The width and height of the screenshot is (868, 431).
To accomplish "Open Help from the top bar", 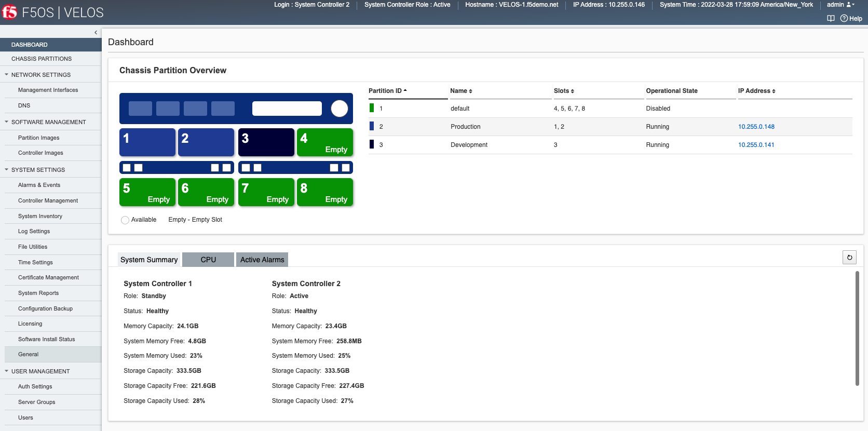I will [x=851, y=18].
